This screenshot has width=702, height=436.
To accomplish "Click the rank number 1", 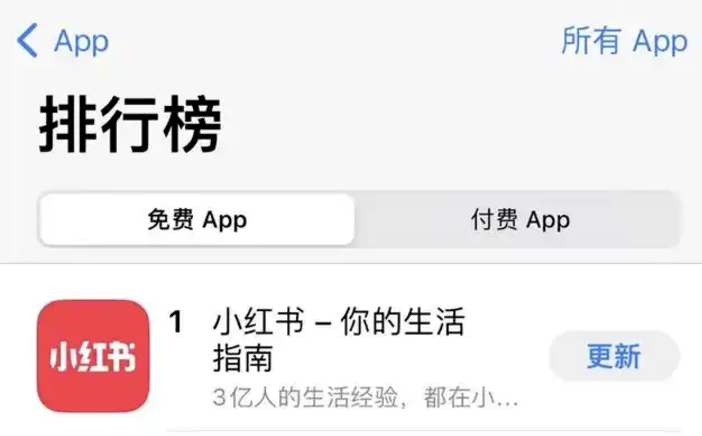I will [x=176, y=322].
